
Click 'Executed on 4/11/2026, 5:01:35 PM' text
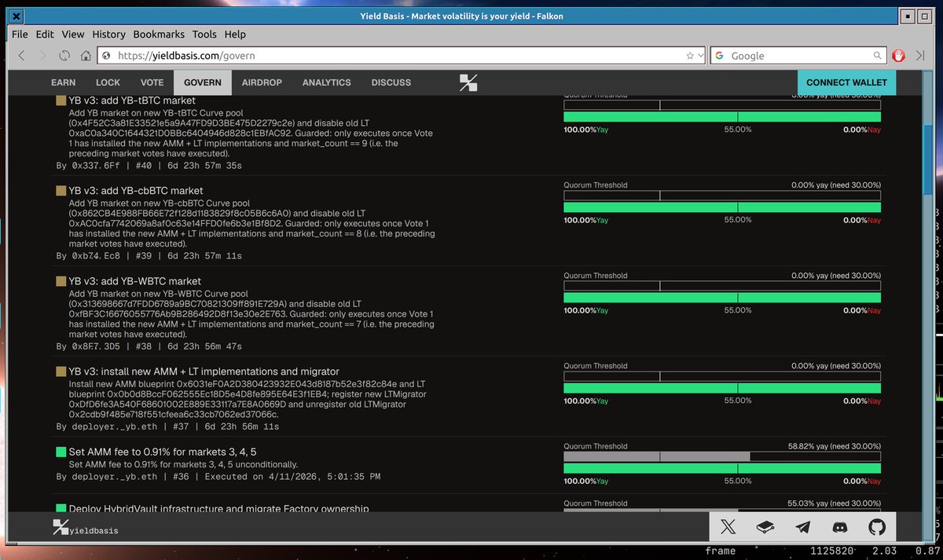point(292,476)
